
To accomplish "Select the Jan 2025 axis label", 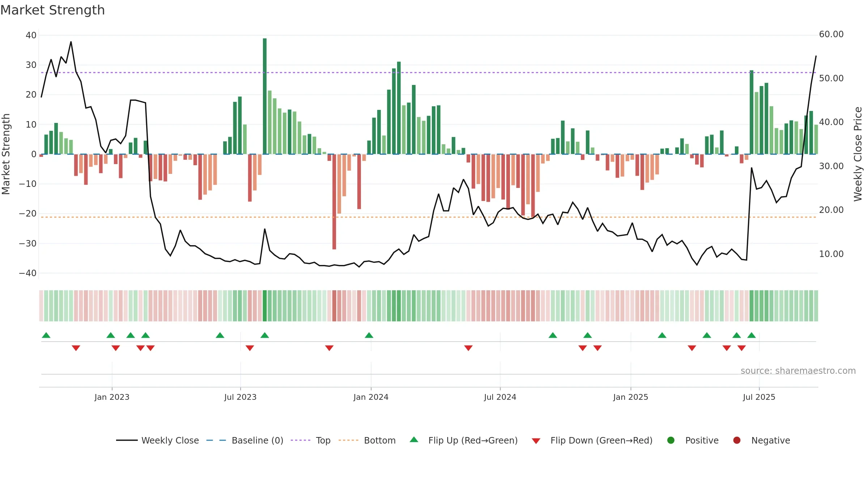I will pos(631,397).
